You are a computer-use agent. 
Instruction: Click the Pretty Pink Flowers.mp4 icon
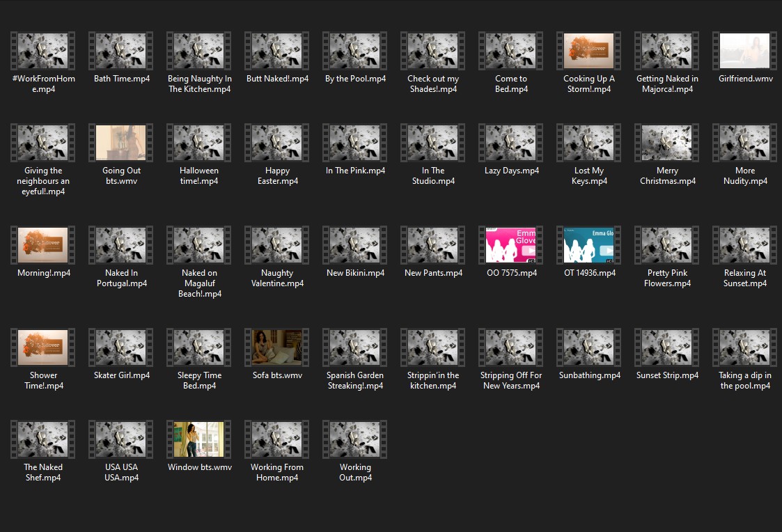(x=667, y=245)
